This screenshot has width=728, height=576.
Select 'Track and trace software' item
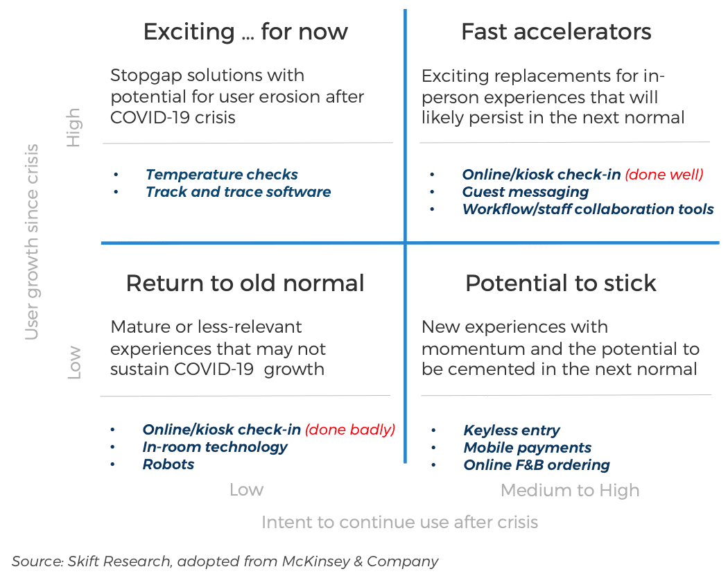tap(239, 192)
